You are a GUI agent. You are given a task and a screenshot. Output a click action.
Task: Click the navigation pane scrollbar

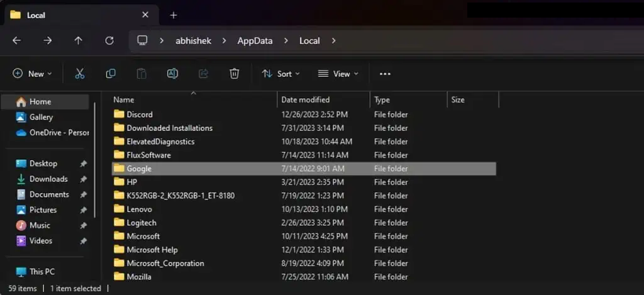tap(94, 160)
